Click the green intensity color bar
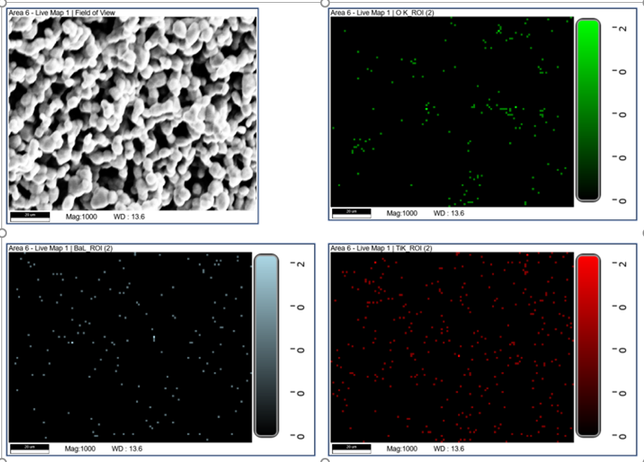The image size is (644, 462). (588, 110)
